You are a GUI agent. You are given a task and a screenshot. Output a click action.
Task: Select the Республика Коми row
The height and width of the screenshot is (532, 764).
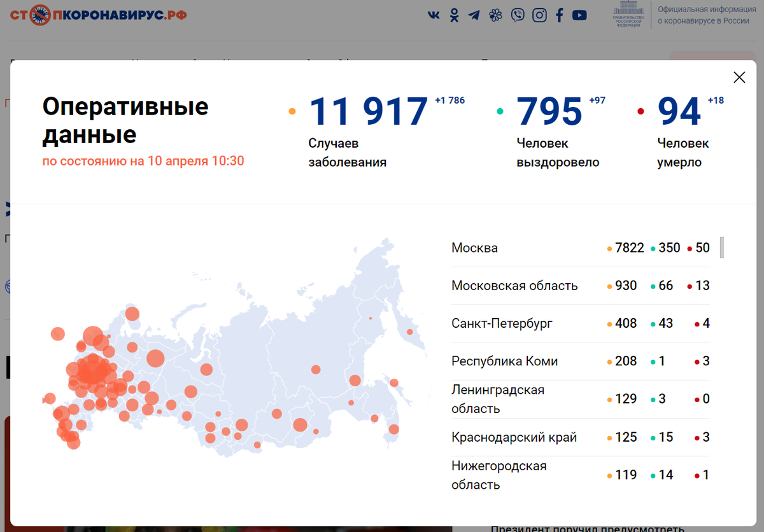[x=581, y=361]
